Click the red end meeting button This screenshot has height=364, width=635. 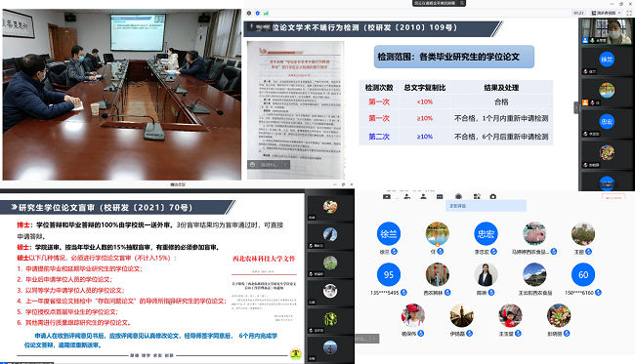pyautogui.click(x=614, y=197)
